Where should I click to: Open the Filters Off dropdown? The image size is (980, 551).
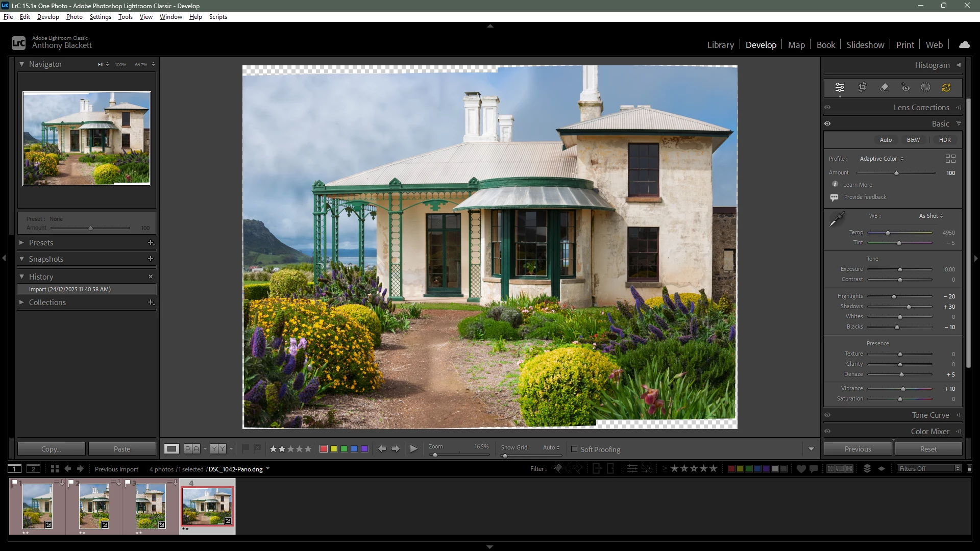929,469
